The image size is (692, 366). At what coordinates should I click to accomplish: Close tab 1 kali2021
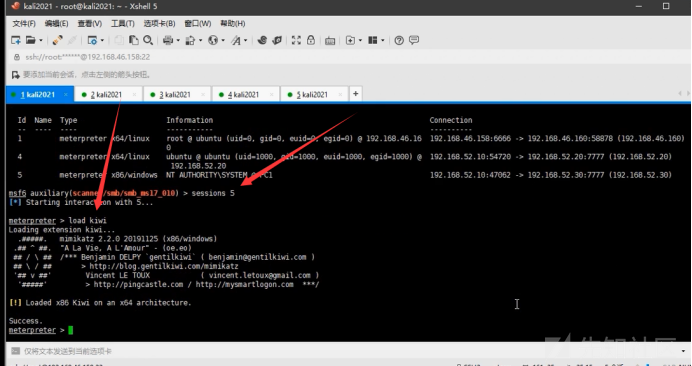pos(66,94)
